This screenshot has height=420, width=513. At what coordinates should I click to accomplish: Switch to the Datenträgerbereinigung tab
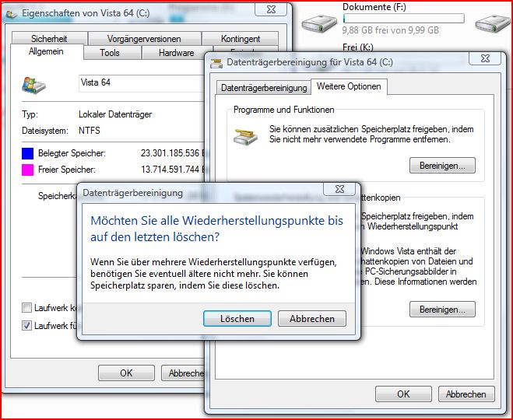tap(264, 88)
